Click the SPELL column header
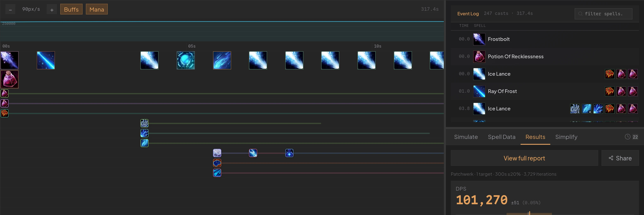 pos(479,26)
